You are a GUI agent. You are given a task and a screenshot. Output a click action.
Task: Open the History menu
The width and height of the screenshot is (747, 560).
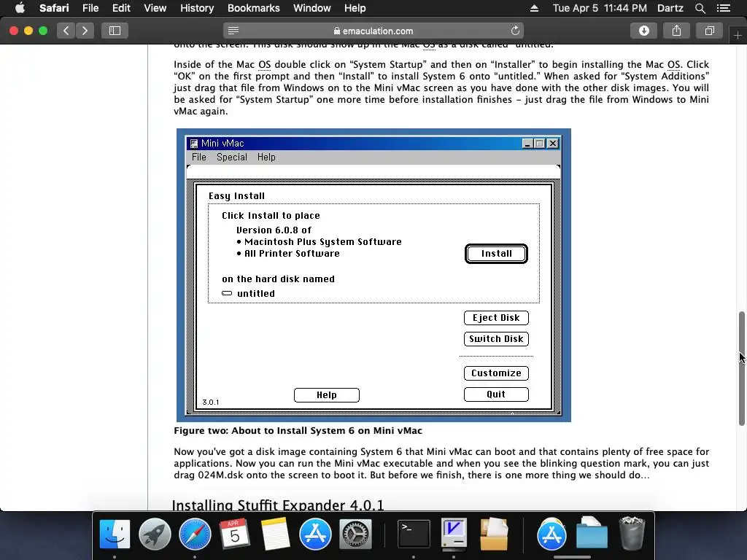click(197, 8)
